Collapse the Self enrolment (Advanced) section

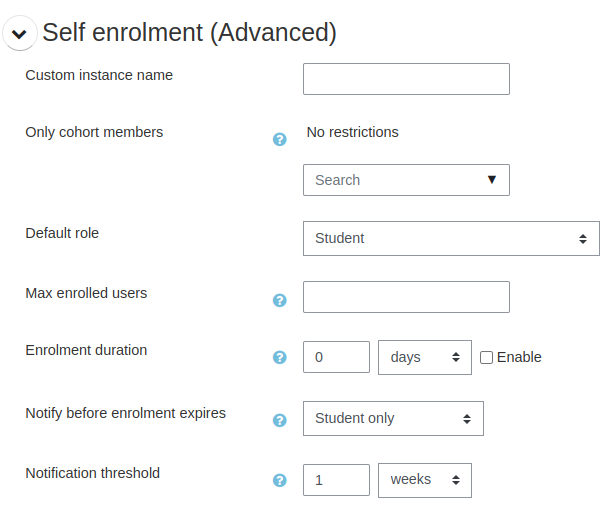coord(19,34)
